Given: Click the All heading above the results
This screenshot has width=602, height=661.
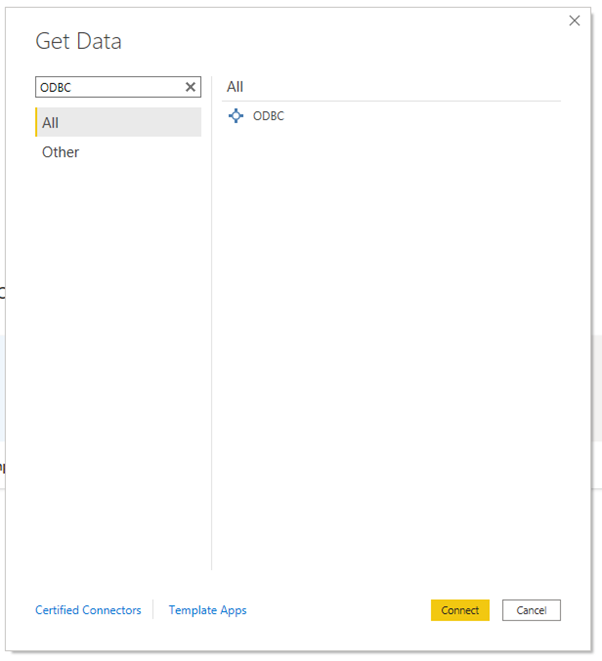Looking at the screenshot, I should tap(235, 87).
